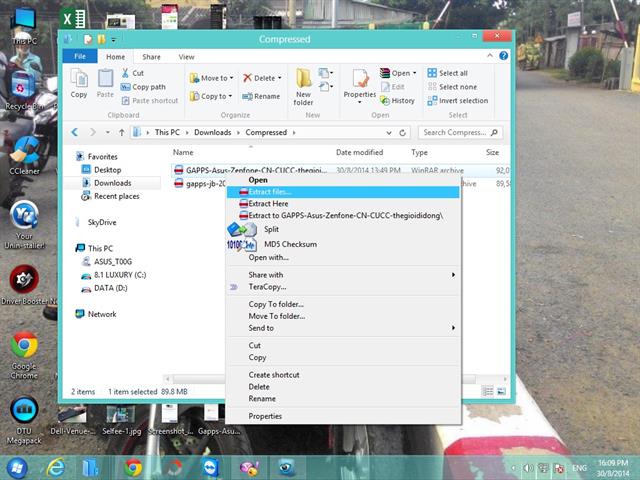Open the Delete dropdown in the ribbon

[262, 78]
